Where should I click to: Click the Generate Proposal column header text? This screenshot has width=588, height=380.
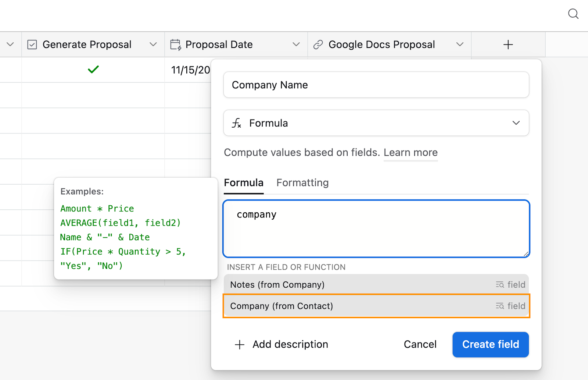click(87, 45)
